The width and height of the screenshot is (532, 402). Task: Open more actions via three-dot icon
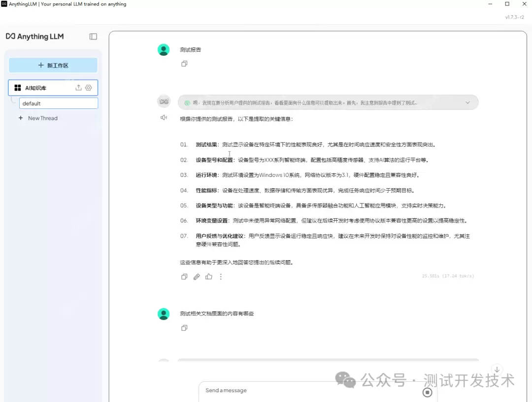pos(221,276)
